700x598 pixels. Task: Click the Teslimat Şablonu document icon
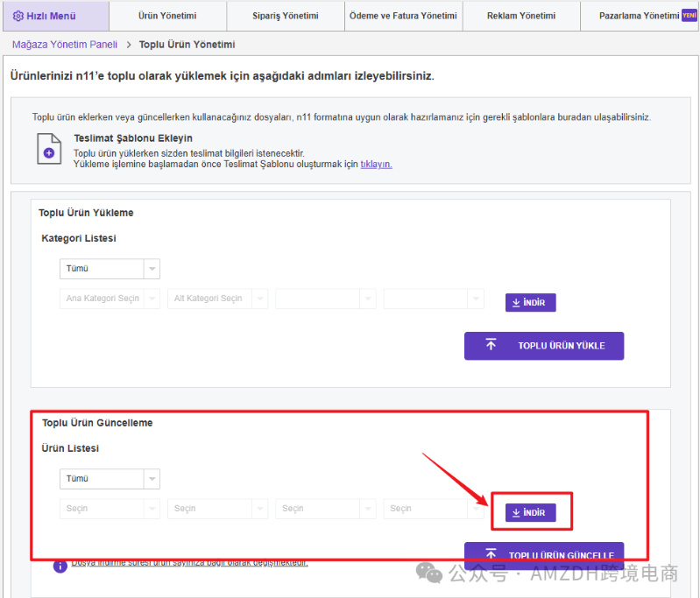coord(49,149)
